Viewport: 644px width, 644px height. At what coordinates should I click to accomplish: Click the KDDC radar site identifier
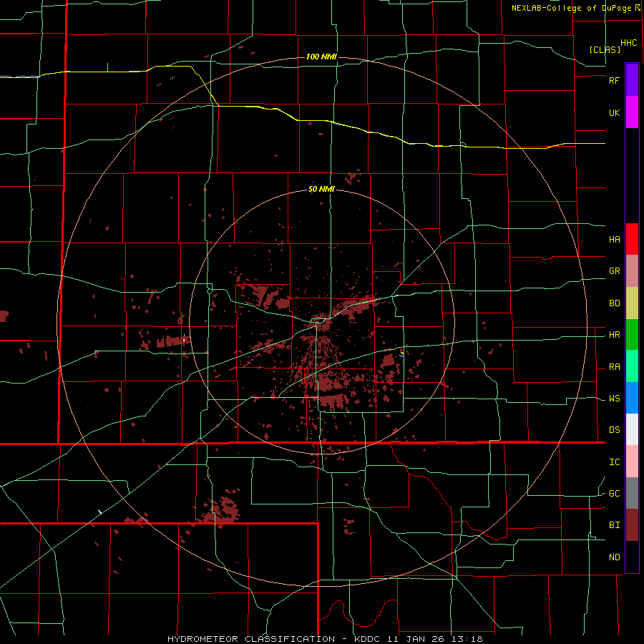(x=366, y=639)
